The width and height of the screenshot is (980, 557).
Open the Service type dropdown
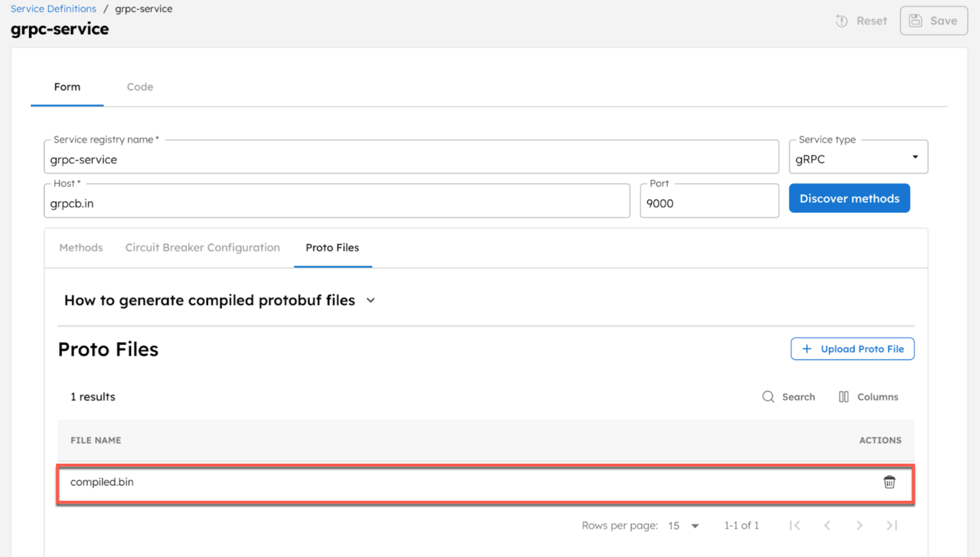915,157
